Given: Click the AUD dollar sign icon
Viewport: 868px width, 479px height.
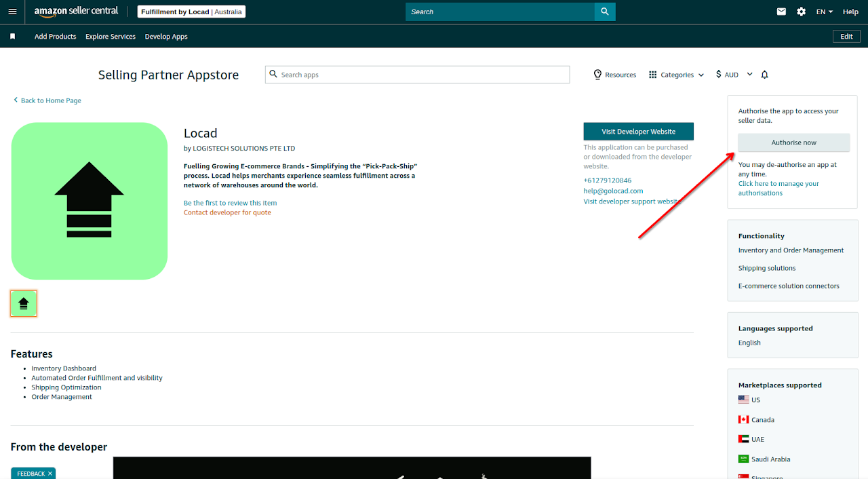Looking at the screenshot, I should (x=719, y=75).
